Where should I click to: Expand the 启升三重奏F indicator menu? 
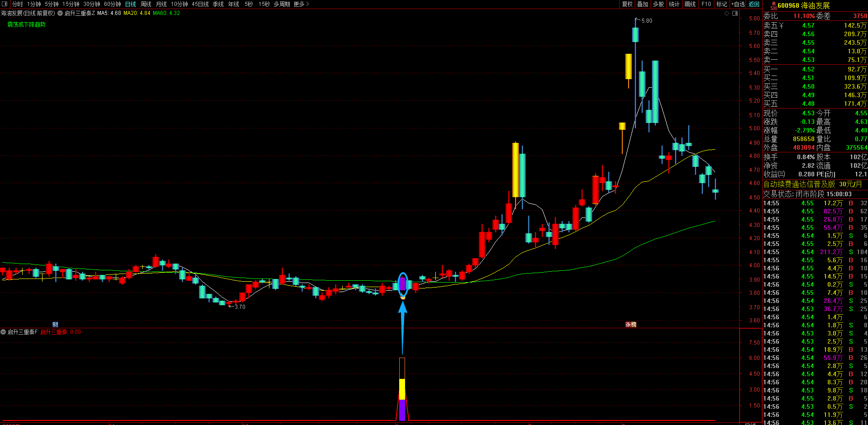coord(3,332)
